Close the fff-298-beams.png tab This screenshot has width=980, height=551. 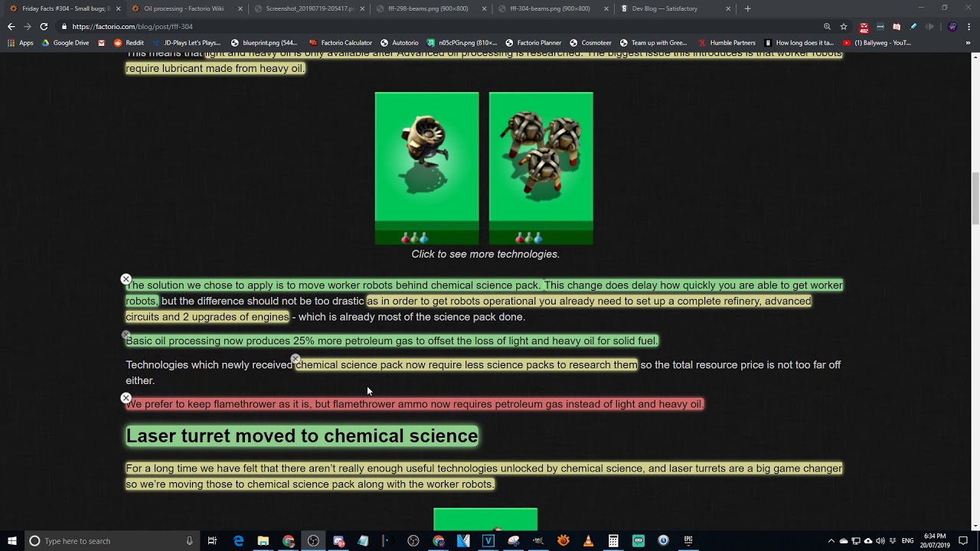click(485, 8)
